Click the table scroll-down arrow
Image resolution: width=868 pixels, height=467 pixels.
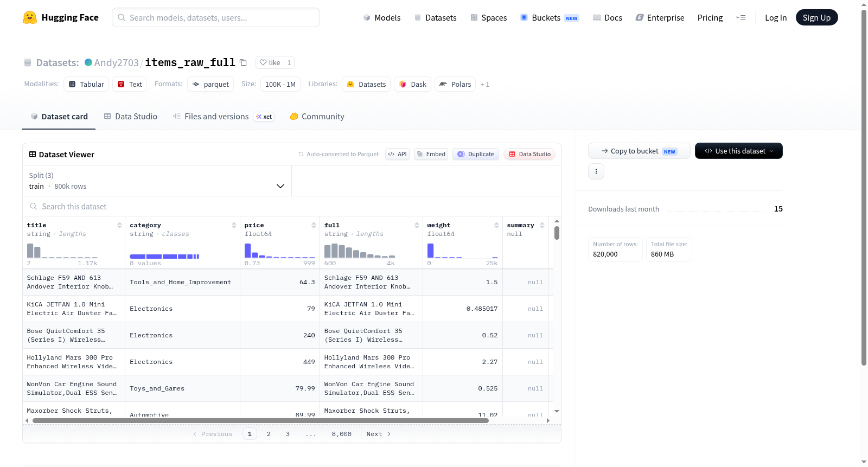[x=557, y=412]
